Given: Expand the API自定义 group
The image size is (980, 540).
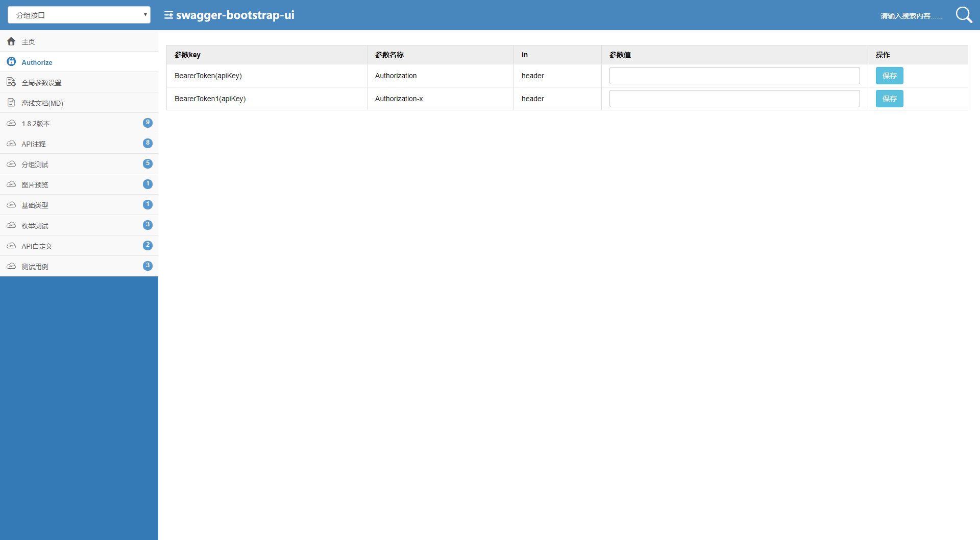Looking at the screenshot, I should pos(79,246).
